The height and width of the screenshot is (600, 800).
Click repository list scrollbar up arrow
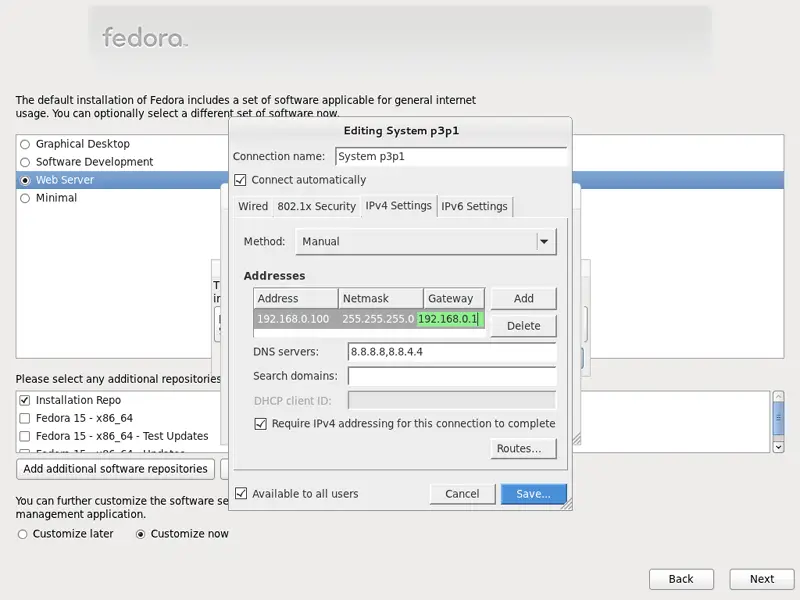point(778,396)
